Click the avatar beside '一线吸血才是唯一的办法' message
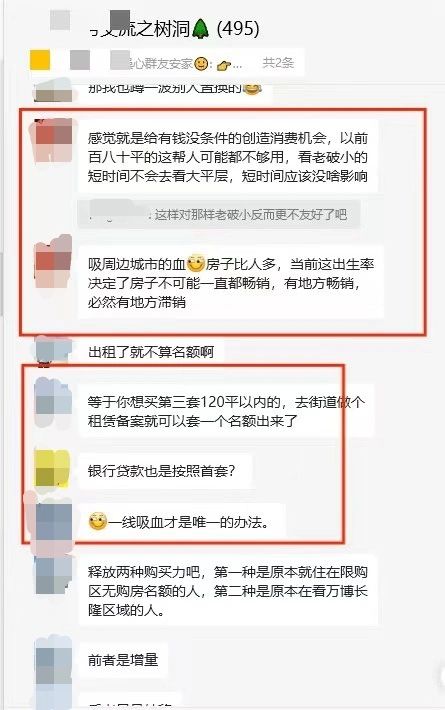This screenshot has height=710, width=445. point(53,523)
